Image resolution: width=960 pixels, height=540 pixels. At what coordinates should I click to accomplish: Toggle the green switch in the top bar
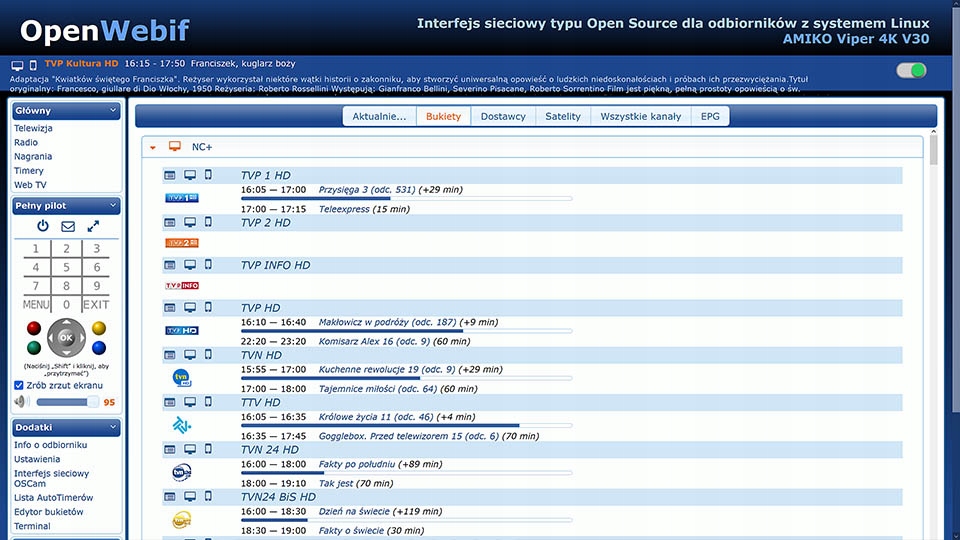tap(911, 70)
